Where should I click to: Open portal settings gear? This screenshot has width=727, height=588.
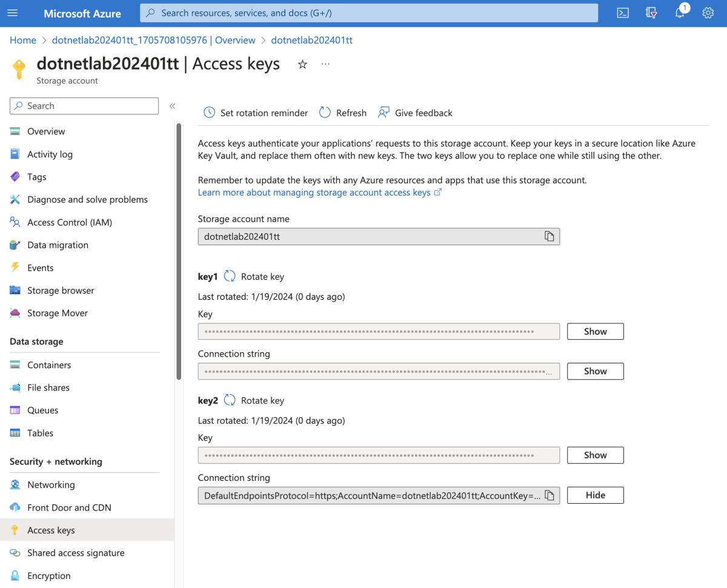[708, 13]
